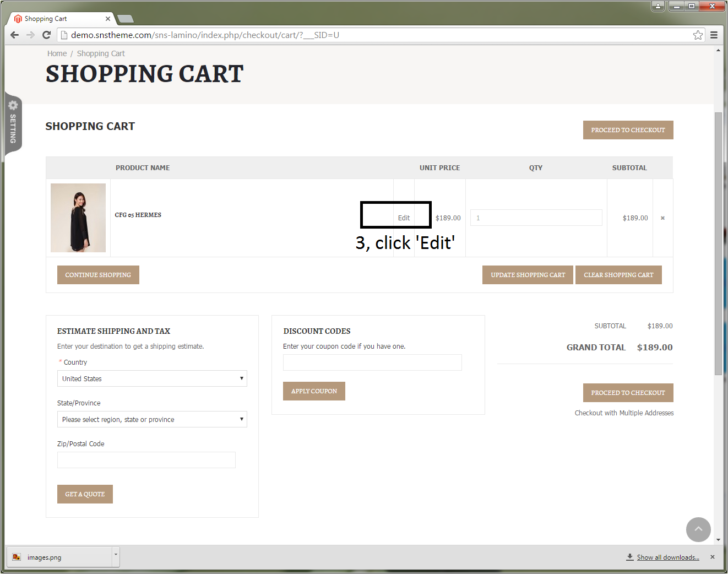Open the CFG 05 HERMES product thumbnail
Image resolution: width=728 pixels, height=574 pixels.
coord(78,218)
